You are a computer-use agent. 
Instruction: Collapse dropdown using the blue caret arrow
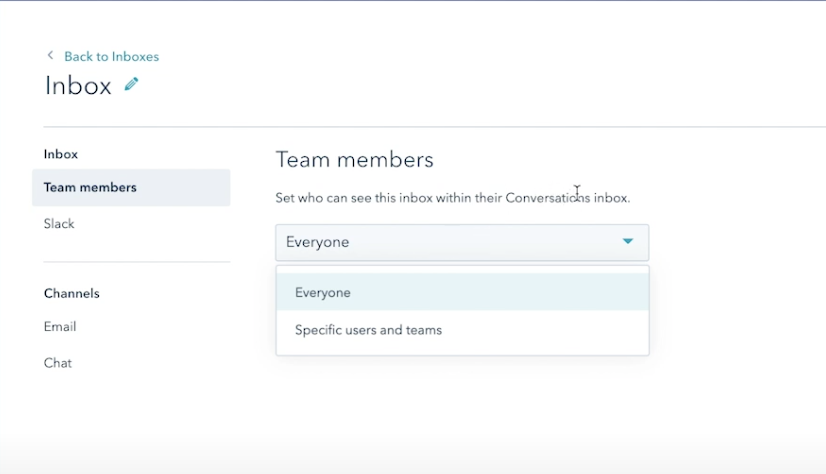(x=628, y=241)
